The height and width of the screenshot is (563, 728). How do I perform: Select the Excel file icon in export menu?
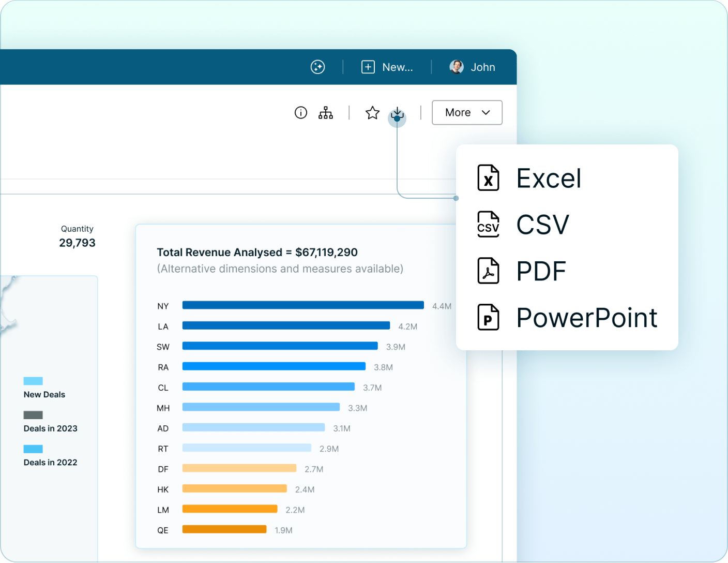click(488, 177)
